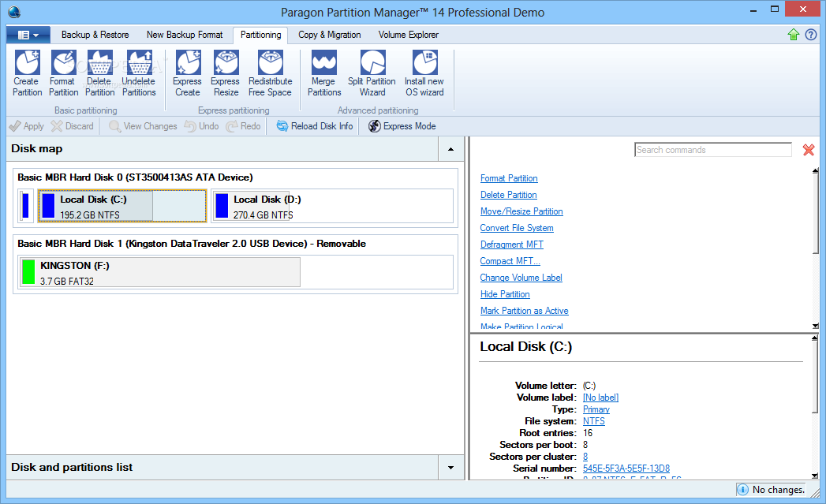Image resolution: width=826 pixels, height=504 pixels.
Task: Open View Changes
Action: click(143, 126)
